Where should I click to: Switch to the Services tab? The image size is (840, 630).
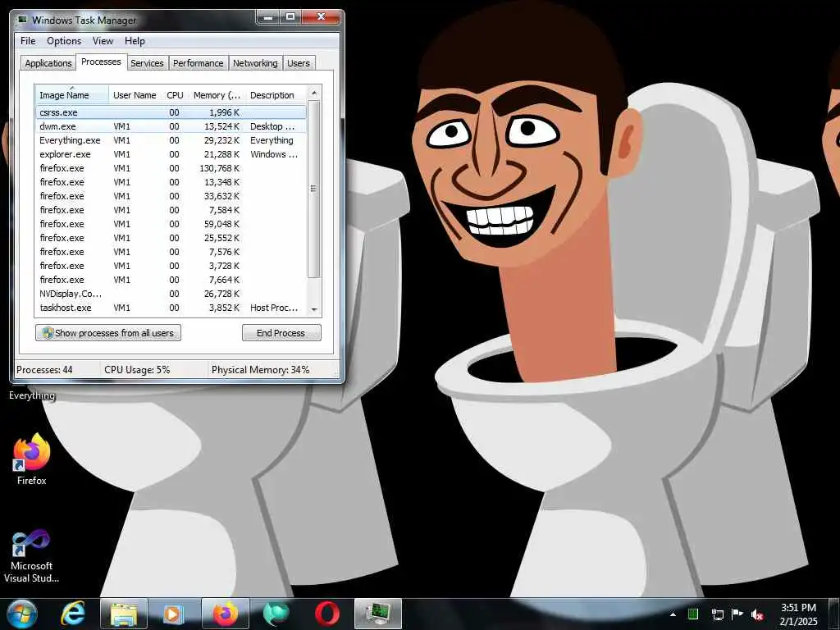(147, 63)
